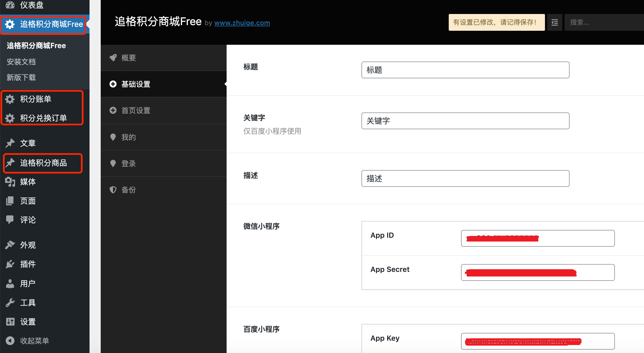The image size is (644, 353).
Task: Switch to the 我的 tab
Action: coord(164,137)
